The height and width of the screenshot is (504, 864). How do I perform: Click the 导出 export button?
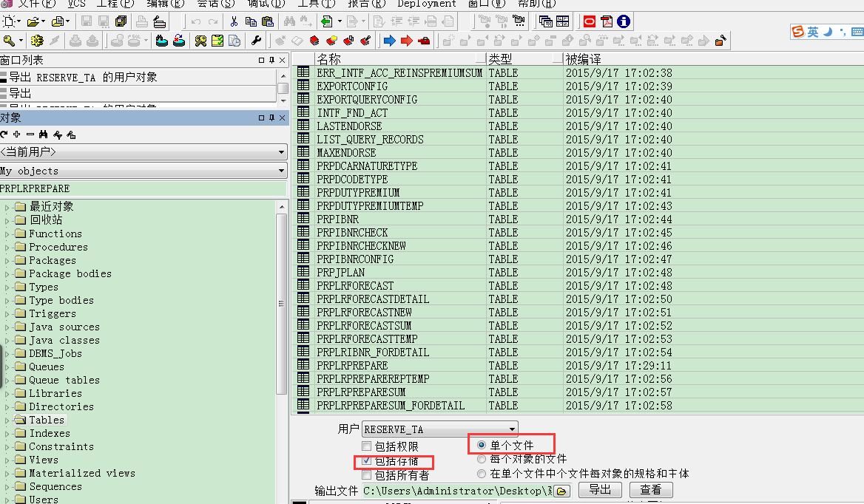pos(600,490)
